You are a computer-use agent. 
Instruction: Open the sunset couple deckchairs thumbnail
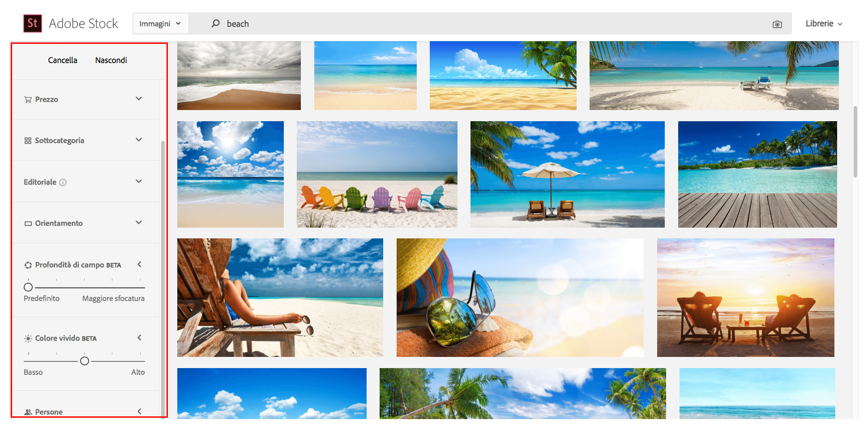[x=746, y=297]
